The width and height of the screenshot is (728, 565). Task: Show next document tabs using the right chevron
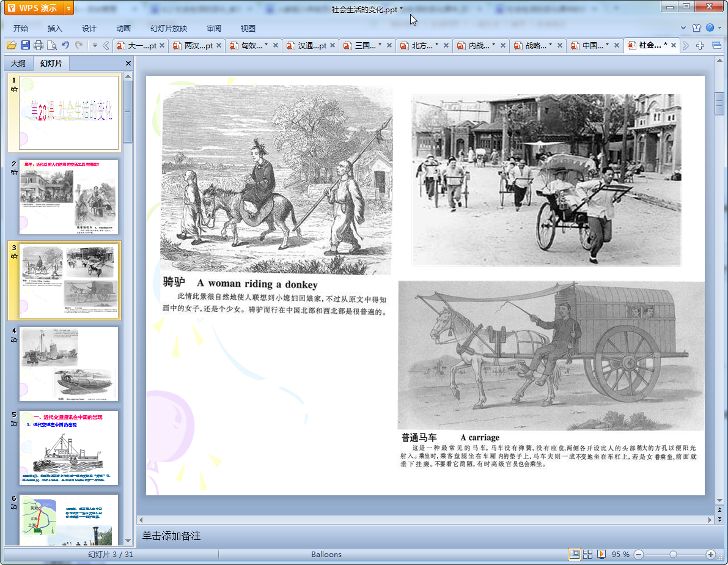click(x=686, y=45)
